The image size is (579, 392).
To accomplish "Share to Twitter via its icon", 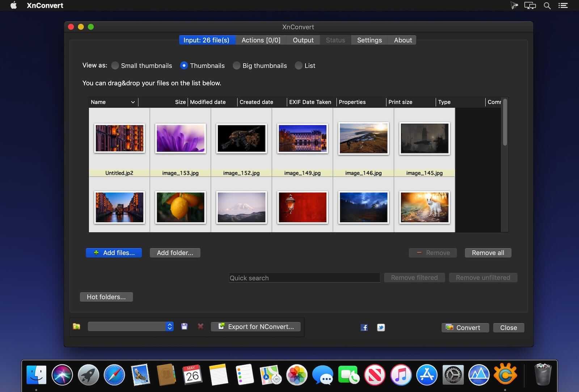I will click(x=380, y=327).
